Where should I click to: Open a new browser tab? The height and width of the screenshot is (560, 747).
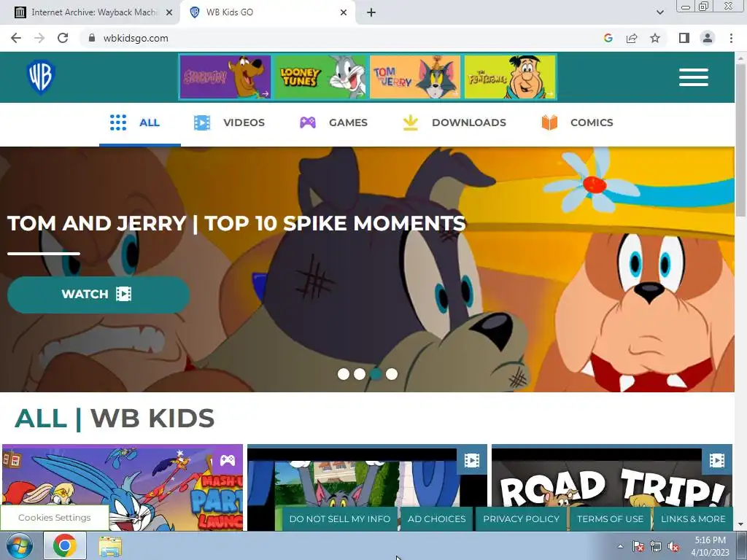click(371, 13)
